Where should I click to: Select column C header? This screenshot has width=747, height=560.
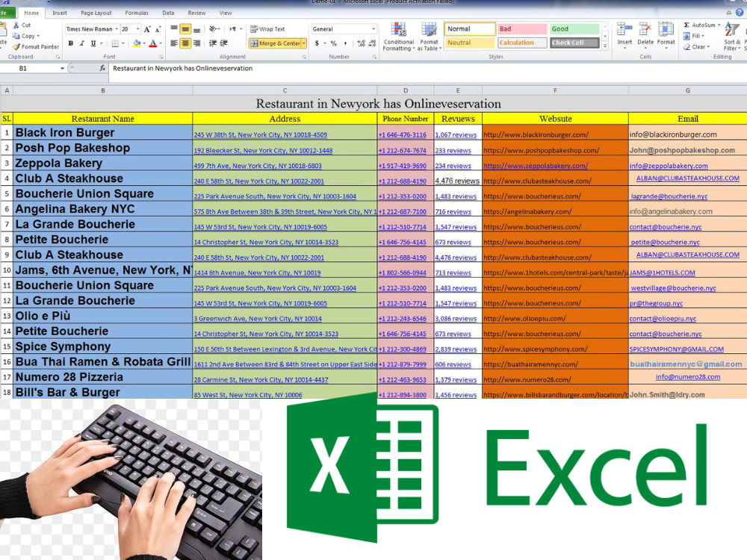coord(285,90)
